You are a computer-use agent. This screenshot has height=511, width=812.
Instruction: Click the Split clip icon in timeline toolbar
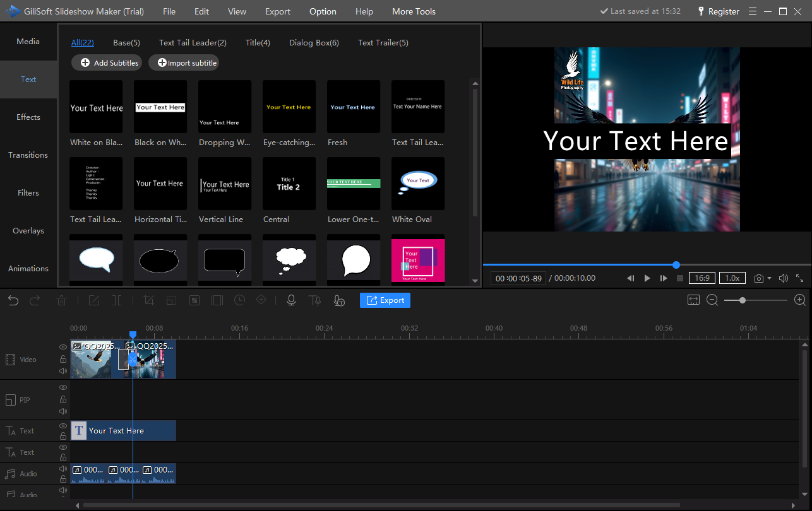[x=117, y=300]
